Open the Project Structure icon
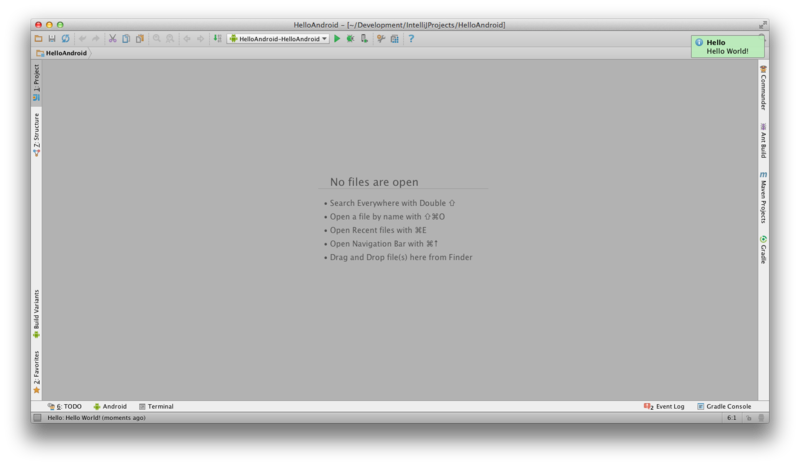This screenshot has width=800, height=466. point(394,39)
